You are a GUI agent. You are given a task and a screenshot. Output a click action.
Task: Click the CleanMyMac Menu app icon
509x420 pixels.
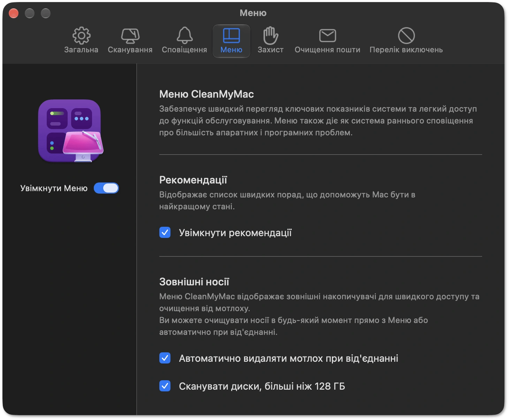pyautogui.click(x=71, y=131)
